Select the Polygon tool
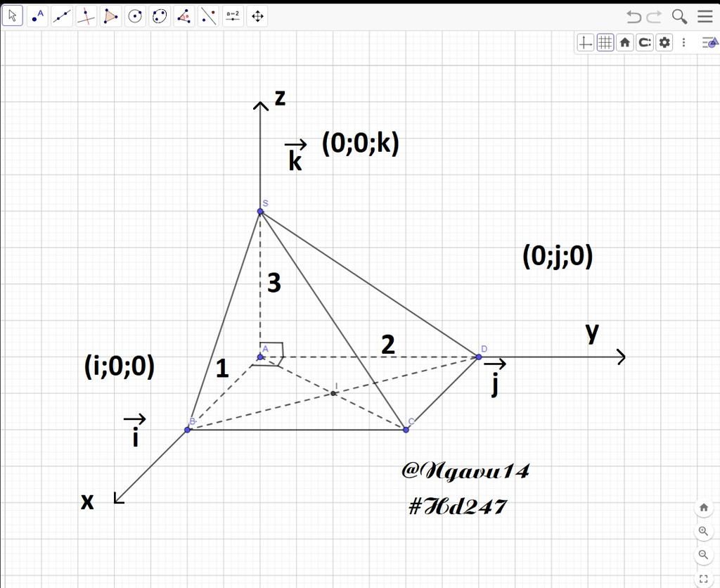Viewport: 720px width, 588px height. 110,17
